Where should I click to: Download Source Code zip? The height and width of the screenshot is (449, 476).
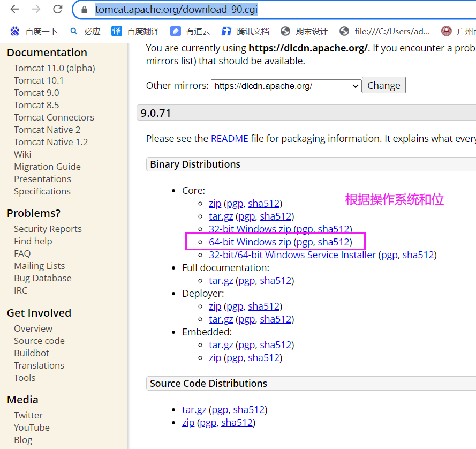[x=188, y=423]
